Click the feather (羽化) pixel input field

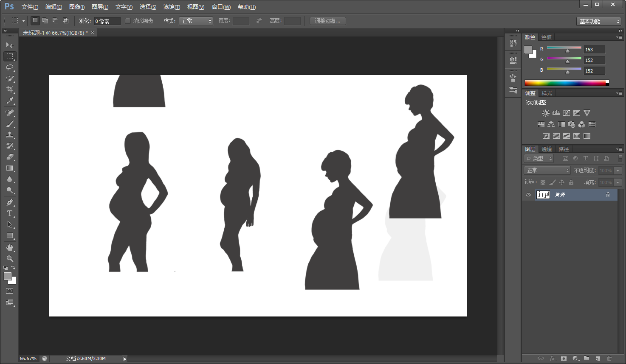[x=107, y=21]
